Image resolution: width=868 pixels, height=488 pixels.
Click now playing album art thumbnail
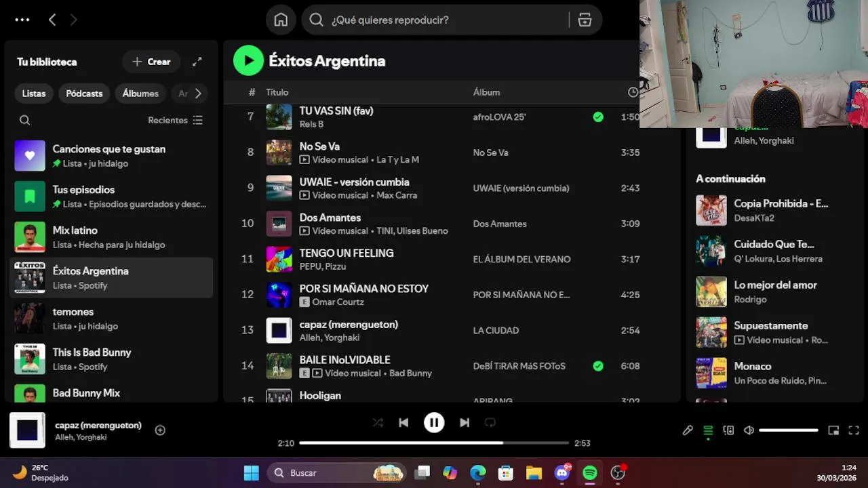27,430
